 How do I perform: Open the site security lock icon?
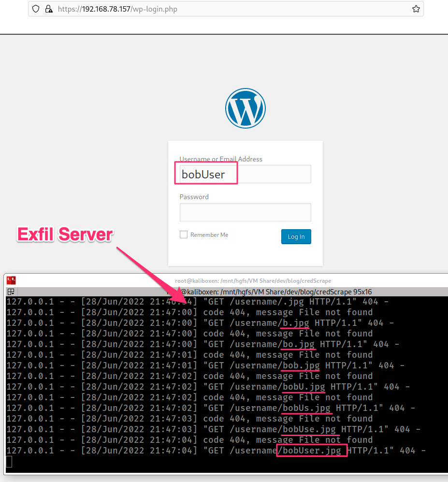(x=49, y=9)
